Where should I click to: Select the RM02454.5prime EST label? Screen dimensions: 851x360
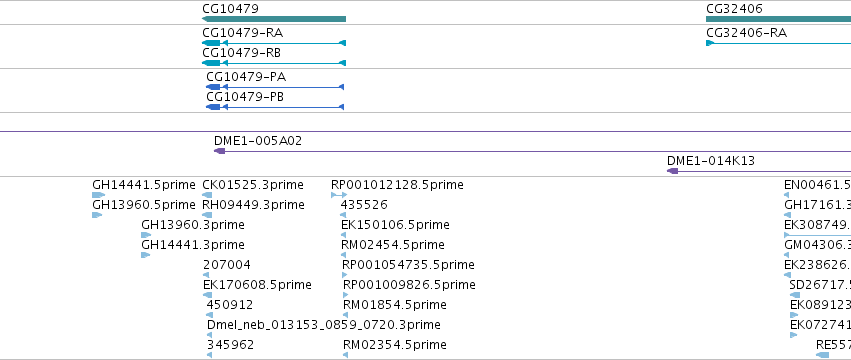[x=392, y=244]
